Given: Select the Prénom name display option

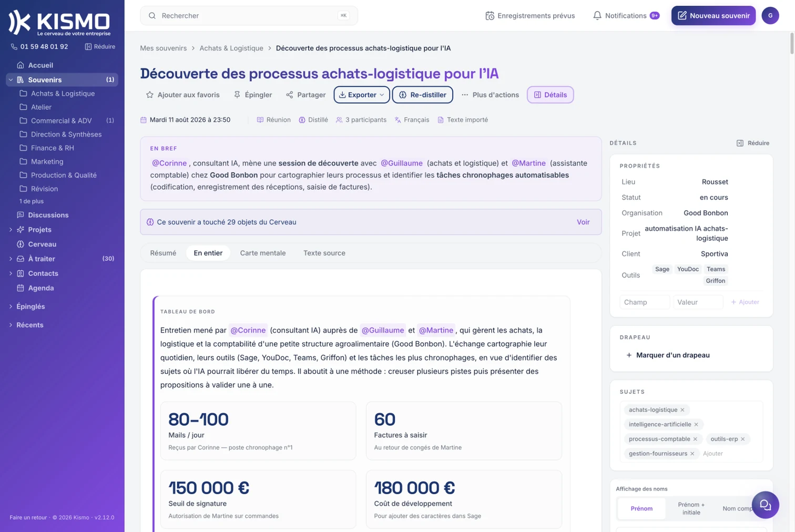Looking at the screenshot, I should 641,509.
